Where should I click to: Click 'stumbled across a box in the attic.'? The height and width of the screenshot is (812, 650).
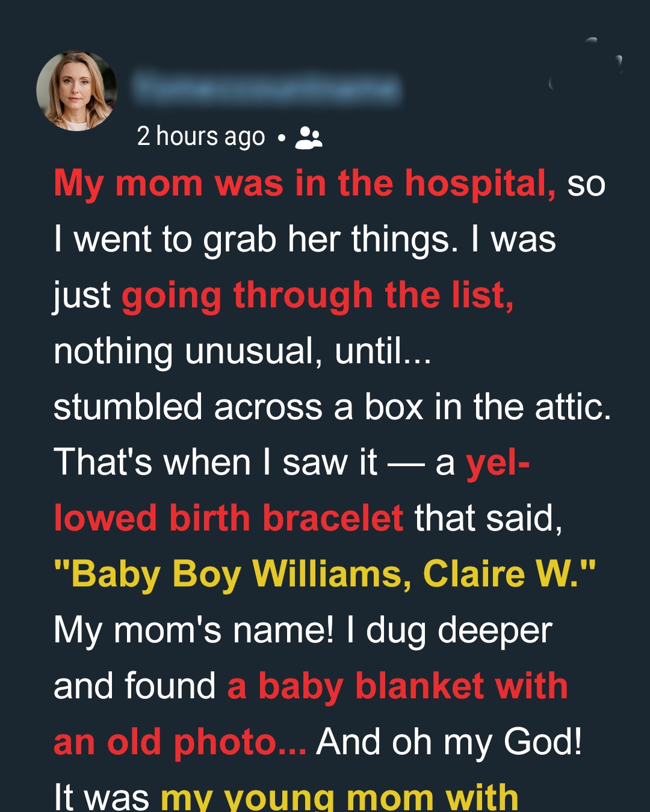click(x=332, y=407)
